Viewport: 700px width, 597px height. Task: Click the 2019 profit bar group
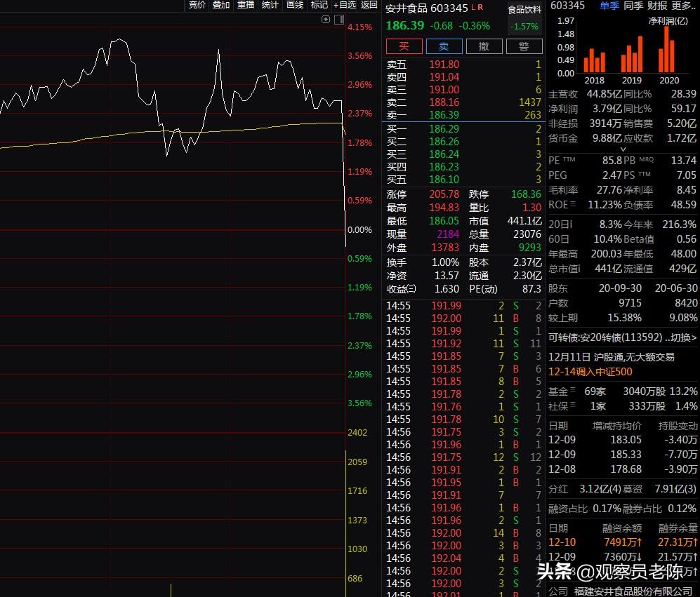632,55
